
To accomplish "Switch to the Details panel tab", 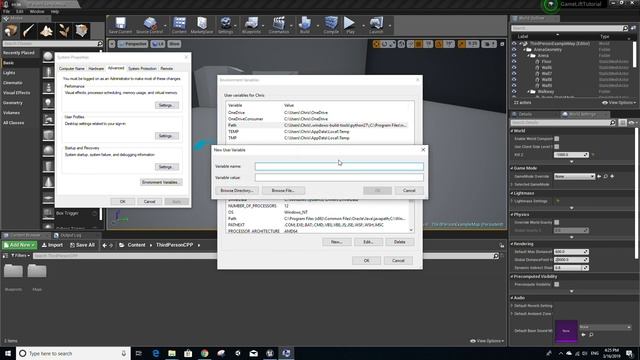I will 525,114.
